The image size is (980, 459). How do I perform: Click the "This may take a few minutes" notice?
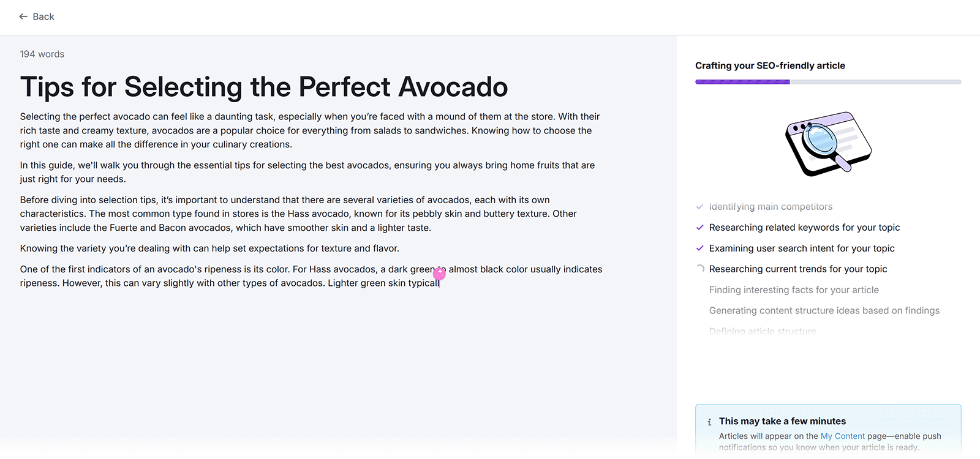pos(782,421)
